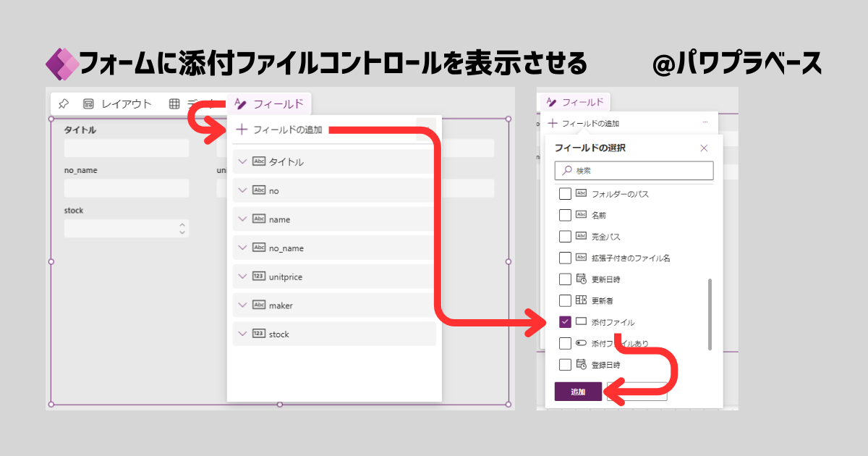Toggle the 添付ファイルあり option
The image size is (868, 456).
(566, 343)
